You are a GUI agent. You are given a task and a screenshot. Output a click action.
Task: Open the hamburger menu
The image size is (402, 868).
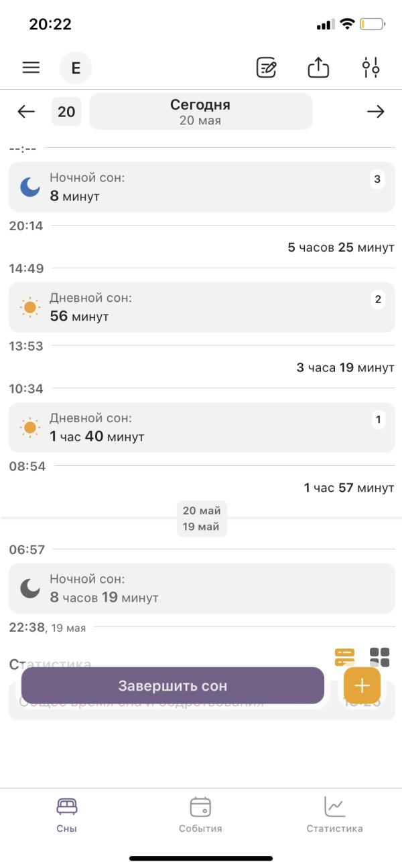[31, 68]
